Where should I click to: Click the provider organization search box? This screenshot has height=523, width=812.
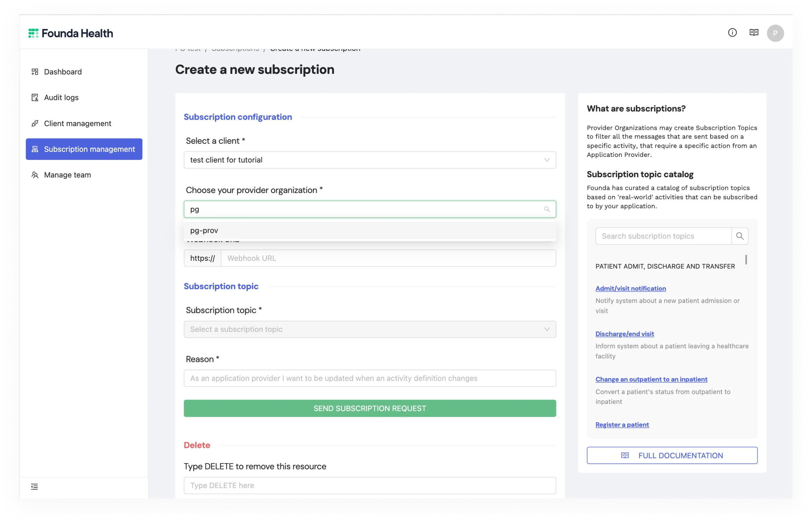coord(370,209)
